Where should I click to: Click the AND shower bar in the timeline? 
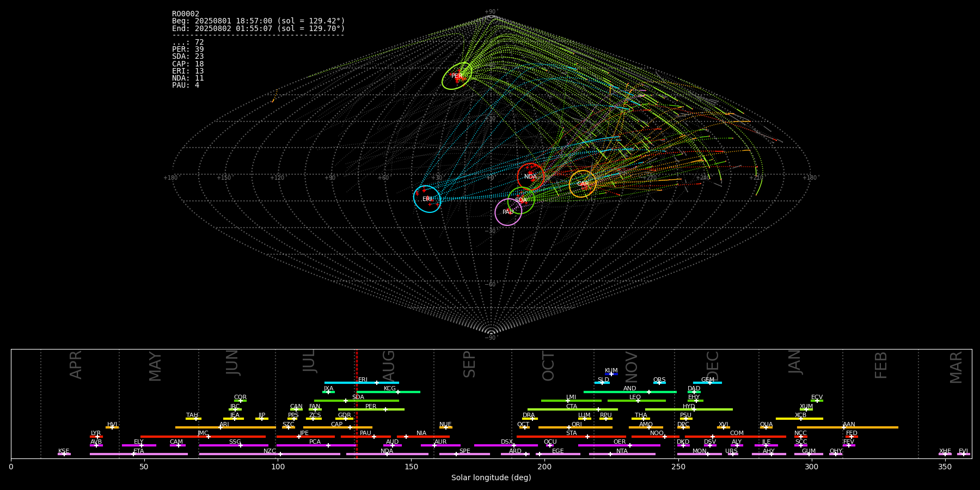point(630,392)
